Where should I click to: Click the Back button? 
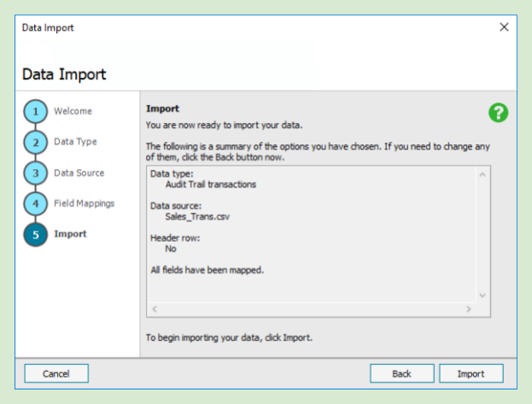click(401, 373)
